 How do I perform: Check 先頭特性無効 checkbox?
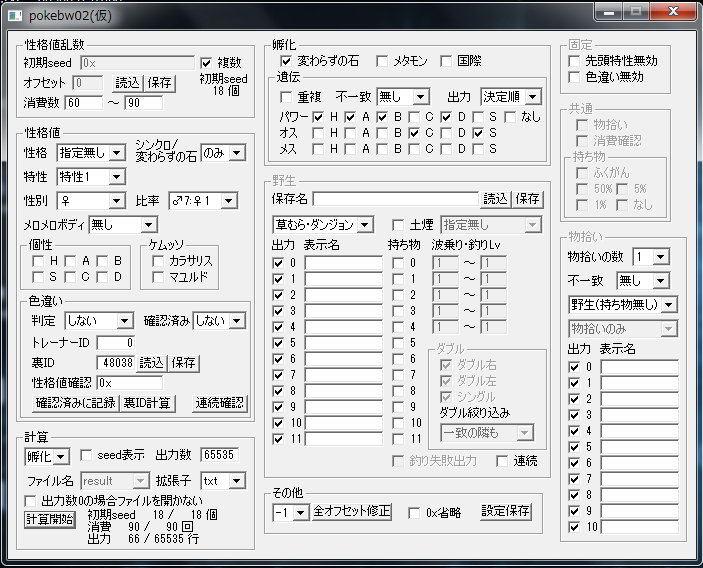pos(574,61)
